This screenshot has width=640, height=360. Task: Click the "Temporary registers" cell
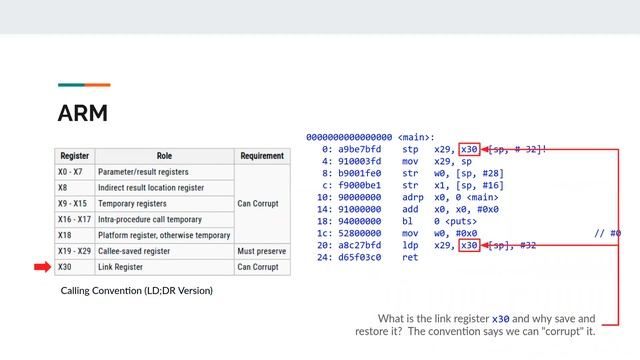point(164,204)
